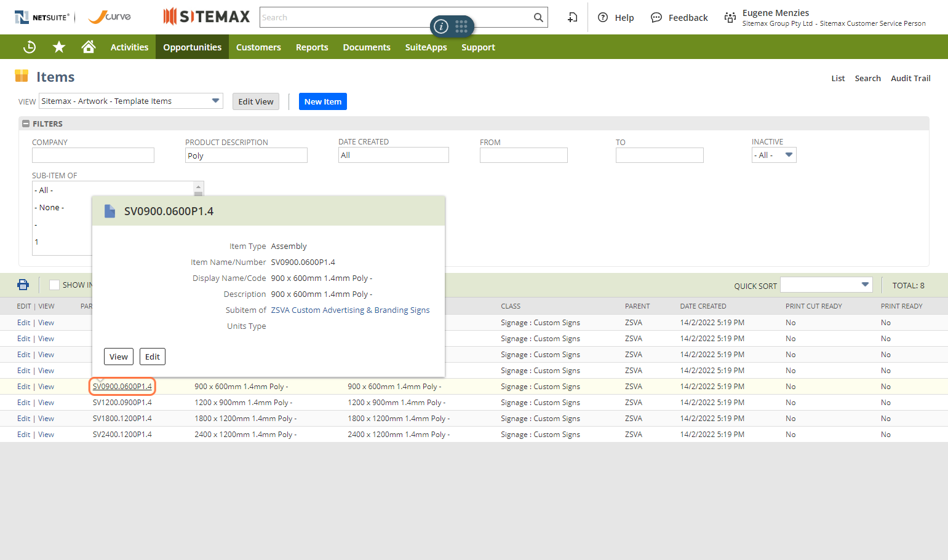The image size is (948, 560).
Task: Click Edit link for SV1200.0900P1.4 row
Action: pos(23,403)
